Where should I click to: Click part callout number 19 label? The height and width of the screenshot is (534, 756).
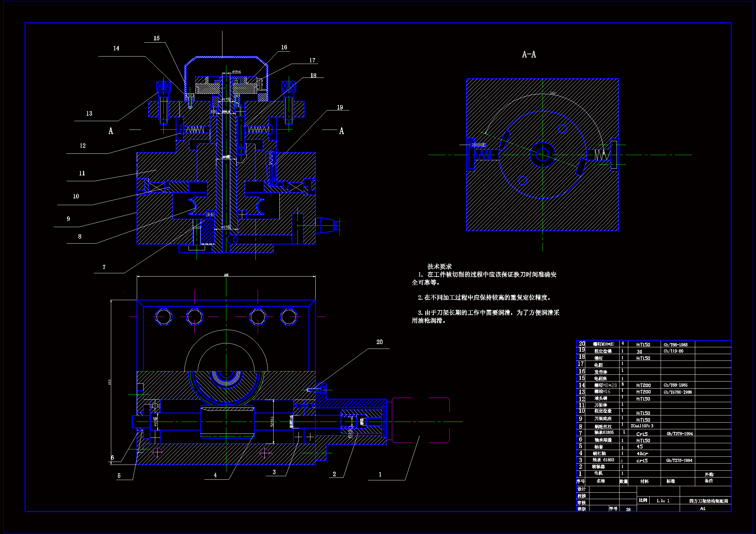tap(340, 108)
